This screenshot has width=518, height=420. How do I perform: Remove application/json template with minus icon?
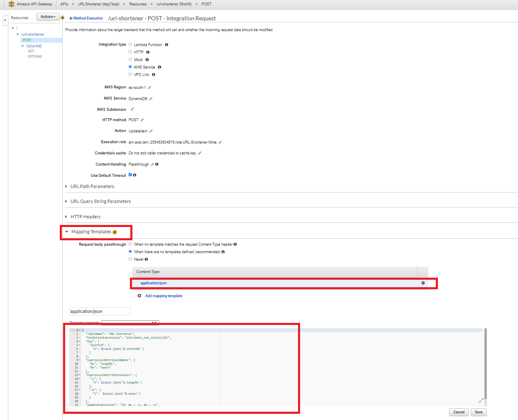(x=423, y=283)
